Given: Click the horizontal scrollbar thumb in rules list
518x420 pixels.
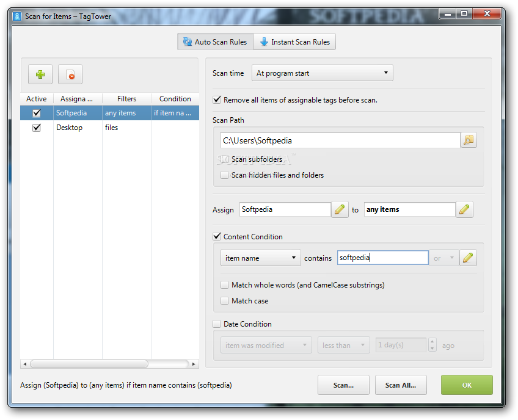Looking at the screenshot, I should [89, 364].
